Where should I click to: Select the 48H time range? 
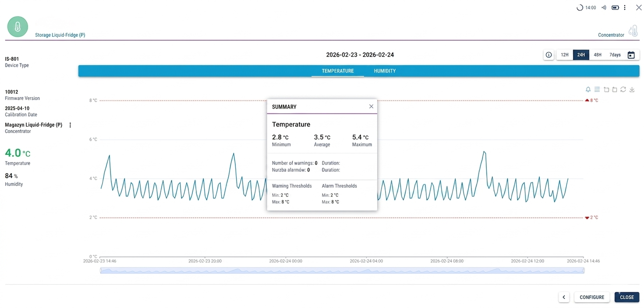click(598, 55)
